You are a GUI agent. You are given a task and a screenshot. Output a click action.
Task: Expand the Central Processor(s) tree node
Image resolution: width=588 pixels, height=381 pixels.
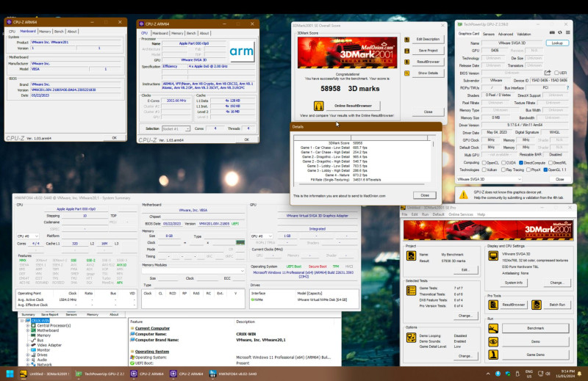28,325
